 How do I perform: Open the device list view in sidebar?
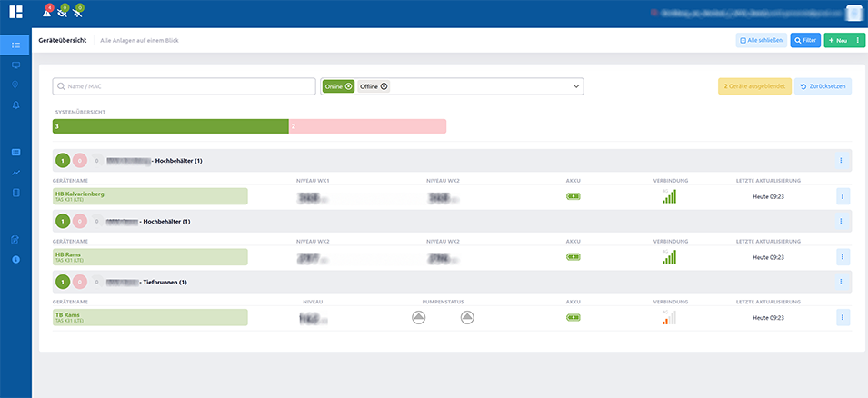click(x=15, y=45)
